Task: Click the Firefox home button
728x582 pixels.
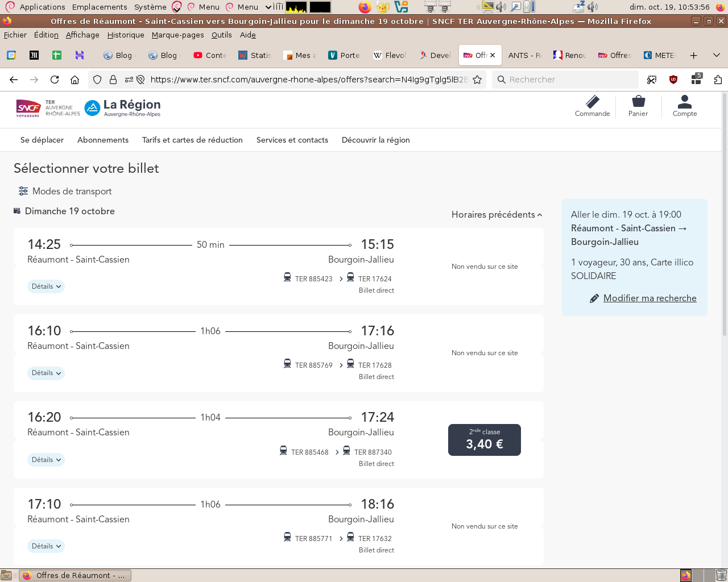Action: 75,80
